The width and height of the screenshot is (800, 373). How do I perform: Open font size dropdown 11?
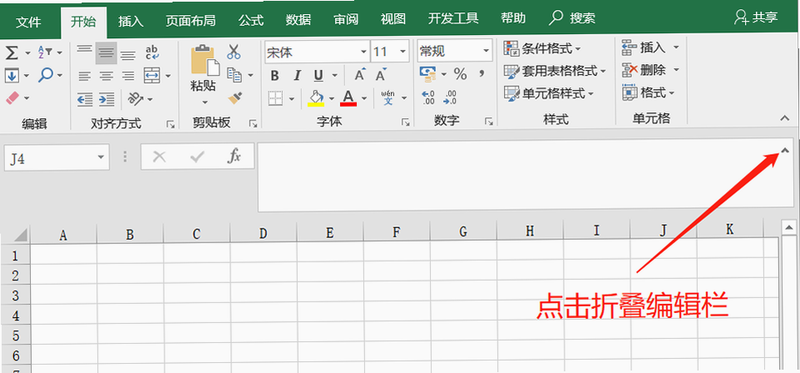coord(403,52)
